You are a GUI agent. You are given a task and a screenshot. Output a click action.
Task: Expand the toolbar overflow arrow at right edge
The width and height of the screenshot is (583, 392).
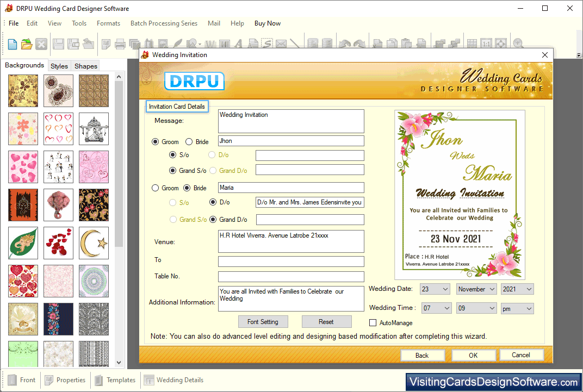tap(579, 55)
